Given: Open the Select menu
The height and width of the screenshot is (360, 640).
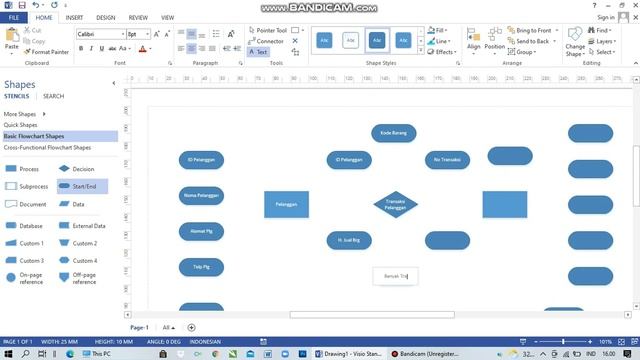Looking at the screenshot, I should coord(602,52).
